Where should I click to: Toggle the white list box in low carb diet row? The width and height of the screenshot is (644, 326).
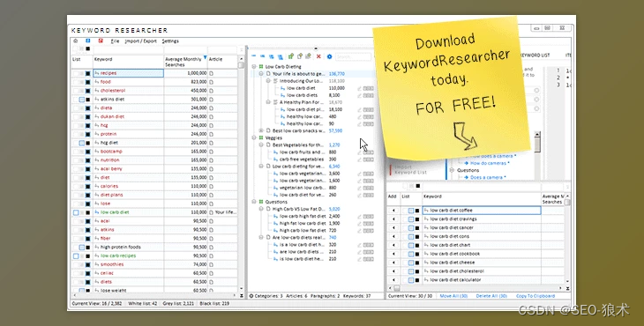tap(76, 212)
